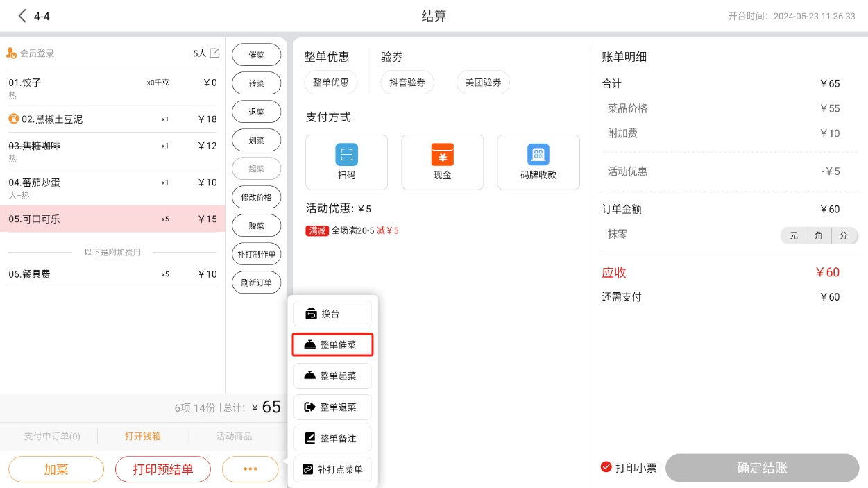Select 整单催菜 in the popup menu
Viewport: 868px width, 488px height.
[332, 345]
